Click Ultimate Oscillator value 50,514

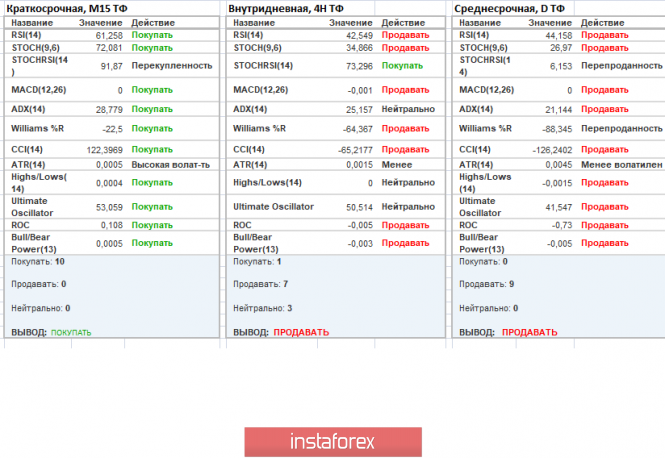pyautogui.click(x=359, y=207)
